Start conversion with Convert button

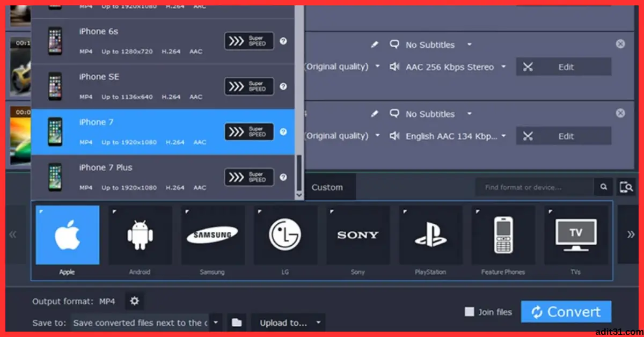click(566, 312)
